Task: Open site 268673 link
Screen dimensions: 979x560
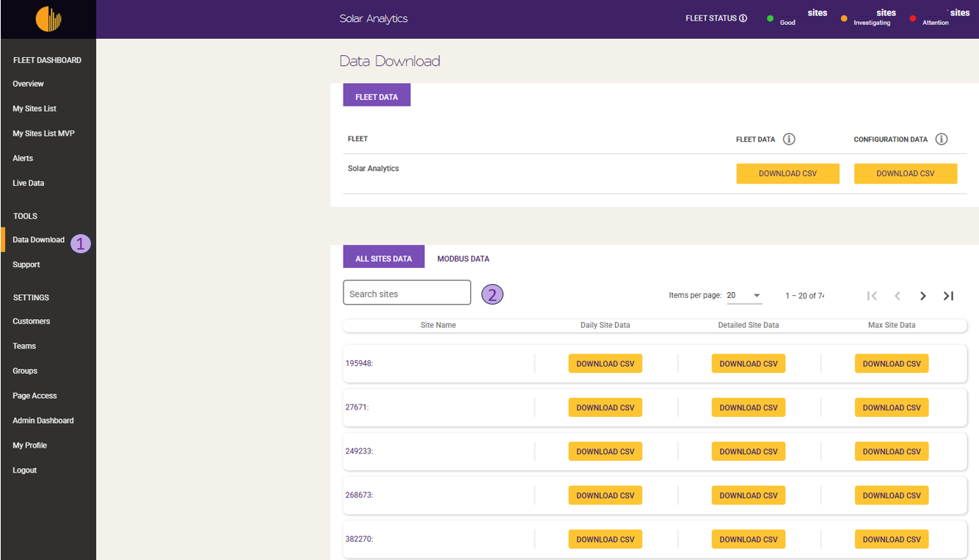Action: [359, 495]
